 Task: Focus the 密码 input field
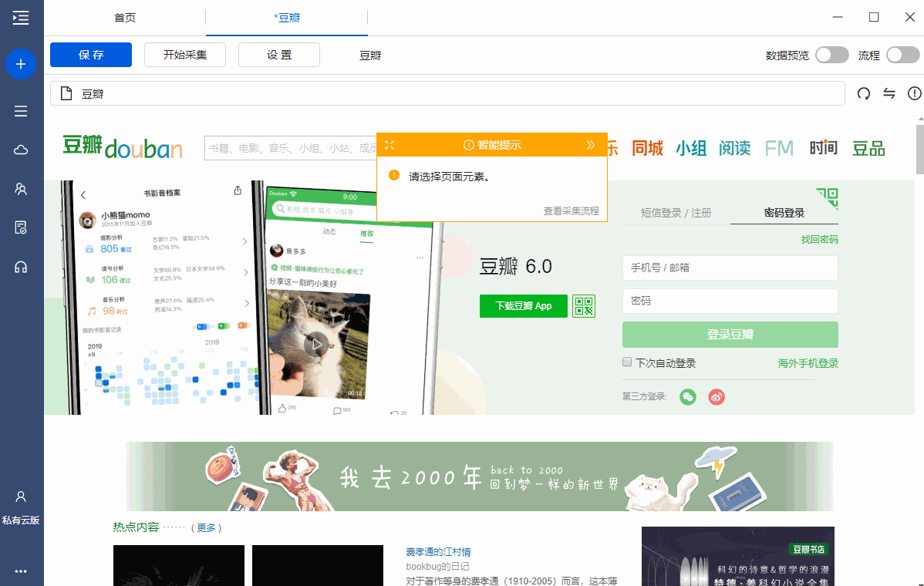tap(730, 301)
